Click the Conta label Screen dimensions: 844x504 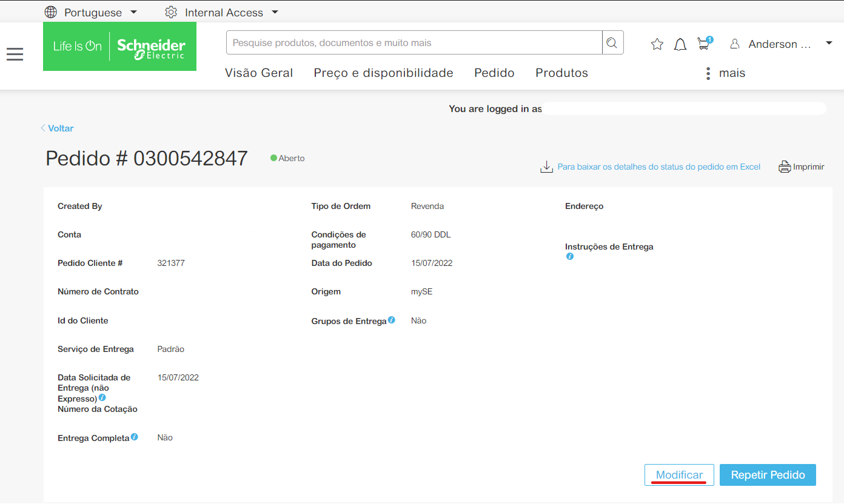[69, 234]
